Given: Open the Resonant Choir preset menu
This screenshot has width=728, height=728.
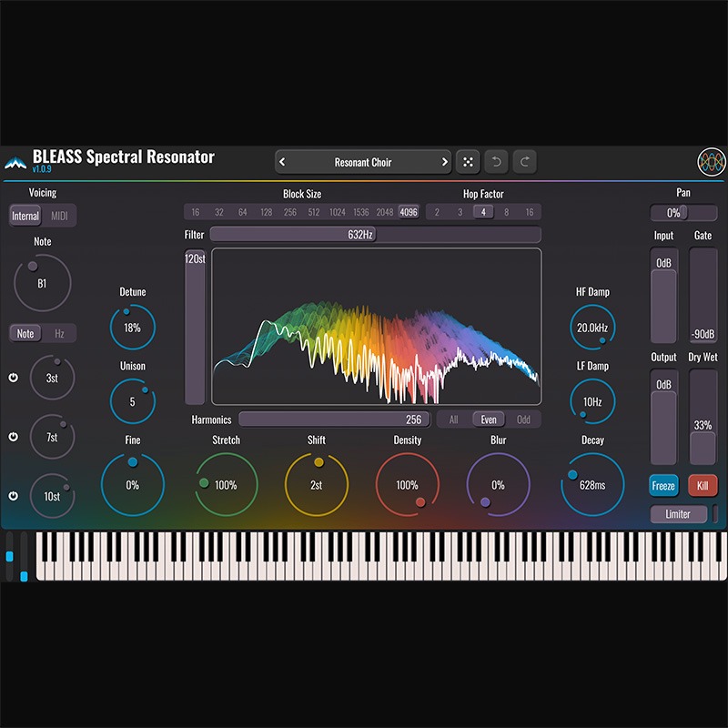Looking at the screenshot, I should coord(363,162).
